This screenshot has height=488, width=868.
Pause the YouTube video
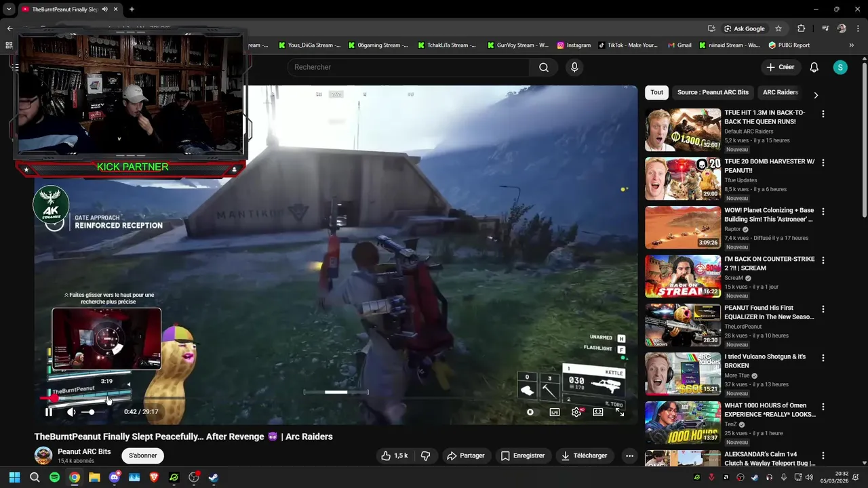point(49,412)
